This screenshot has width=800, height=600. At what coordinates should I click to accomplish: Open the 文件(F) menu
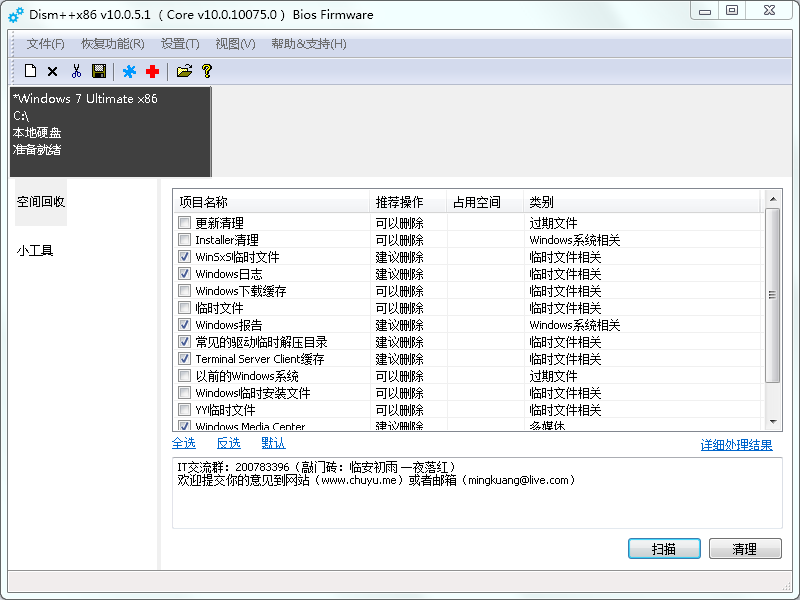point(45,44)
